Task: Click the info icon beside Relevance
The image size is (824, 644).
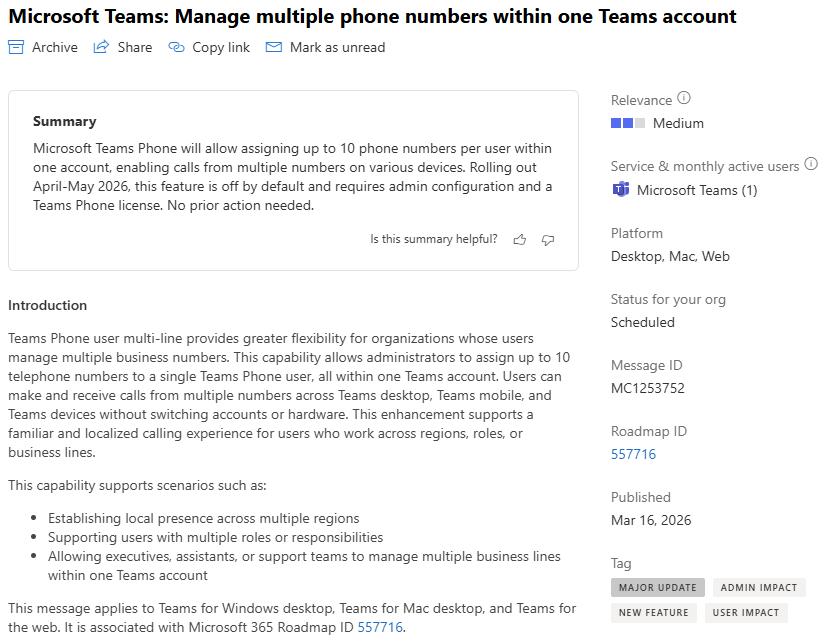Action: click(x=684, y=98)
